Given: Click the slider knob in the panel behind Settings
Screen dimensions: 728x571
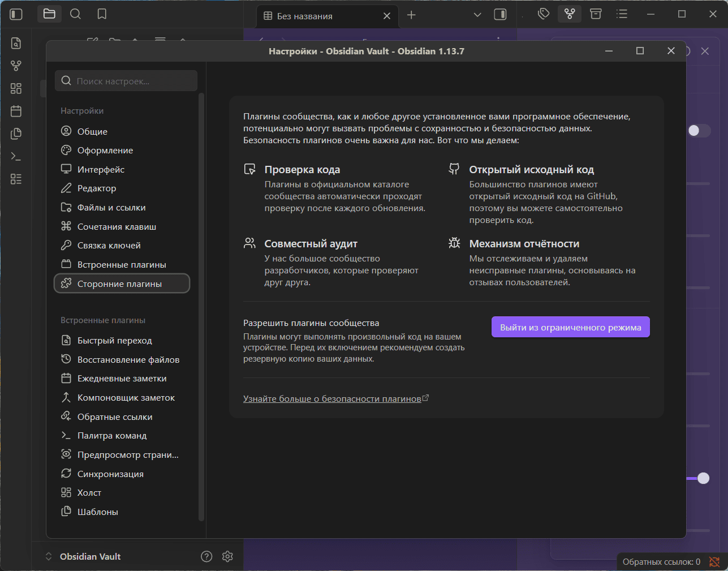Looking at the screenshot, I should pos(703,478).
